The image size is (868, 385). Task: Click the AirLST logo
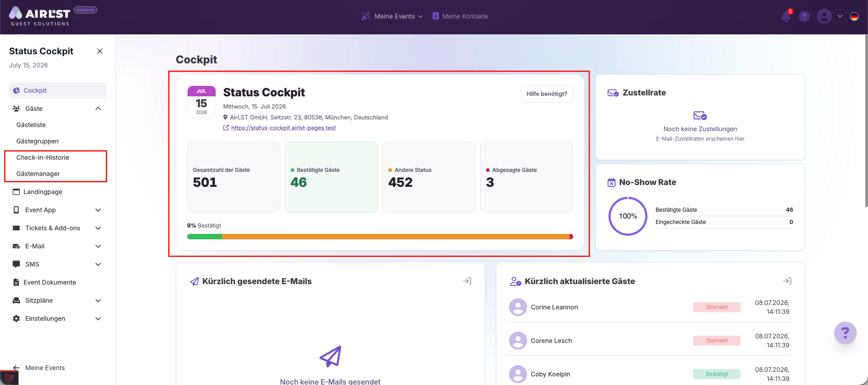[40, 16]
